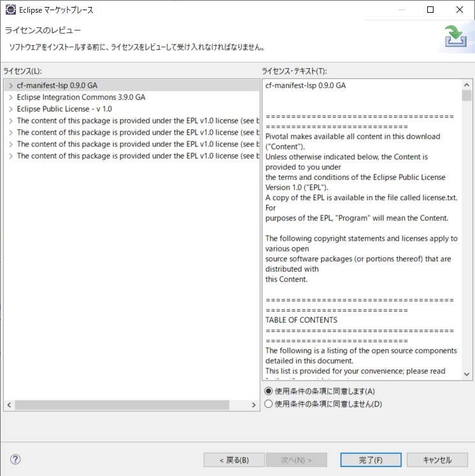Expand Eclipse Public License - v 1.0 entry

click(x=11, y=109)
